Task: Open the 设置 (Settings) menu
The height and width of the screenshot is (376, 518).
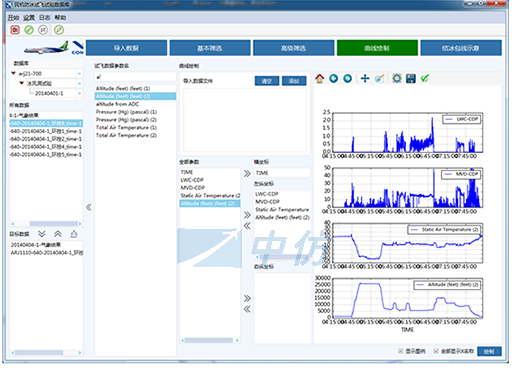Action: [x=29, y=18]
